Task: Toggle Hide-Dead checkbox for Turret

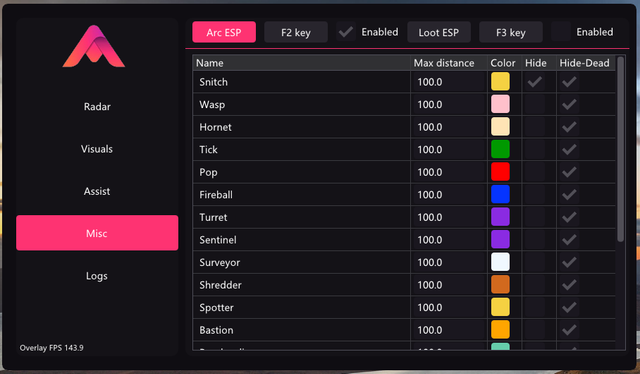Action: click(569, 217)
